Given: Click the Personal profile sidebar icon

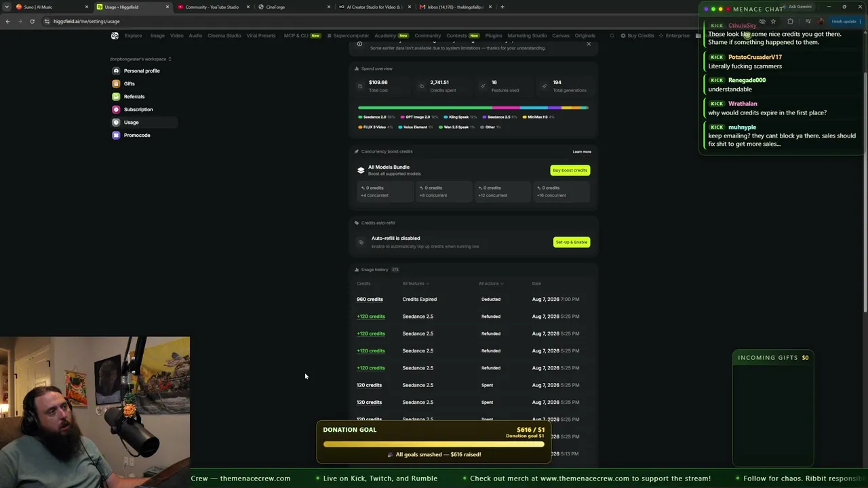Looking at the screenshot, I should [x=116, y=70].
